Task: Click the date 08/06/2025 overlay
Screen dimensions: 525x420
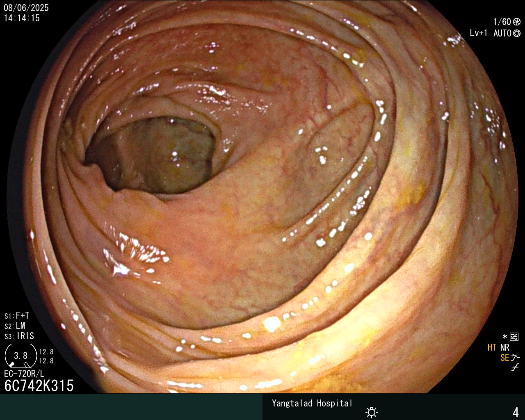Action: click(x=26, y=8)
